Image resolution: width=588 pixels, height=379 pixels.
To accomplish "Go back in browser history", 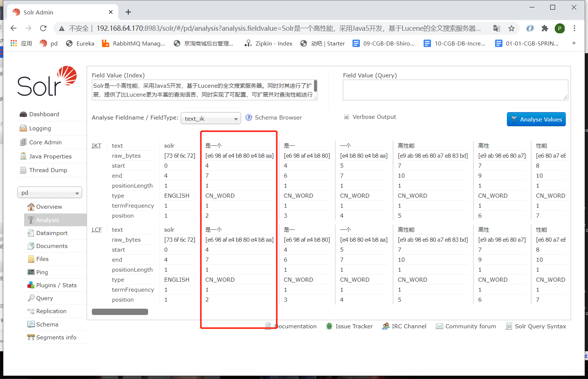I will [14, 28].
